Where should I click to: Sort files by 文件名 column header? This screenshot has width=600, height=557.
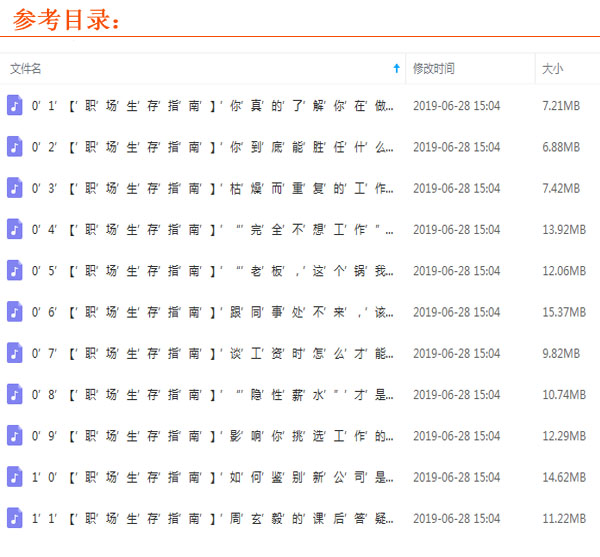pyautogui.click(x=26, y=69)
